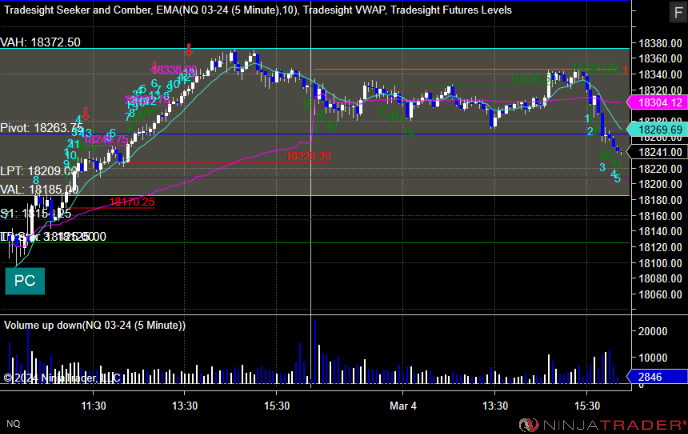
Task: Click the magenta 18338.00 label
Action: point(175,70)
